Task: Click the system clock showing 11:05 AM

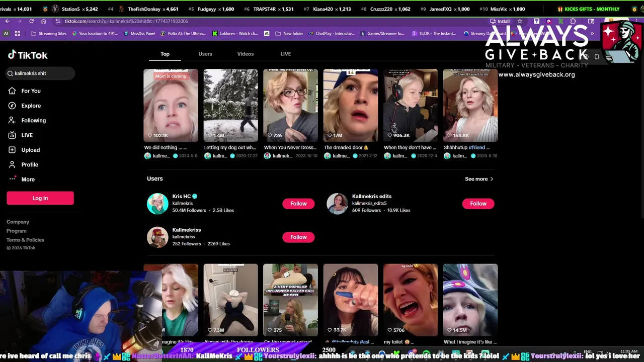Action: tap(629, 351)
